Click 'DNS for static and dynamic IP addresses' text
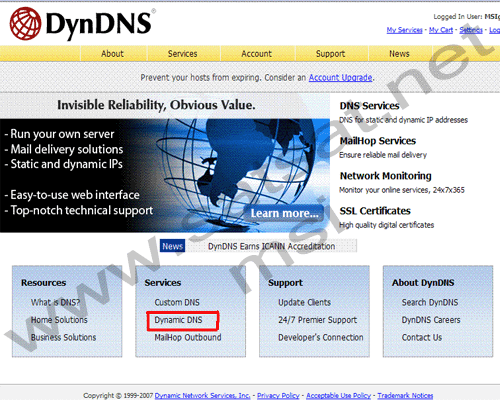This screenshot has height=400, width=500. [403, 120]
